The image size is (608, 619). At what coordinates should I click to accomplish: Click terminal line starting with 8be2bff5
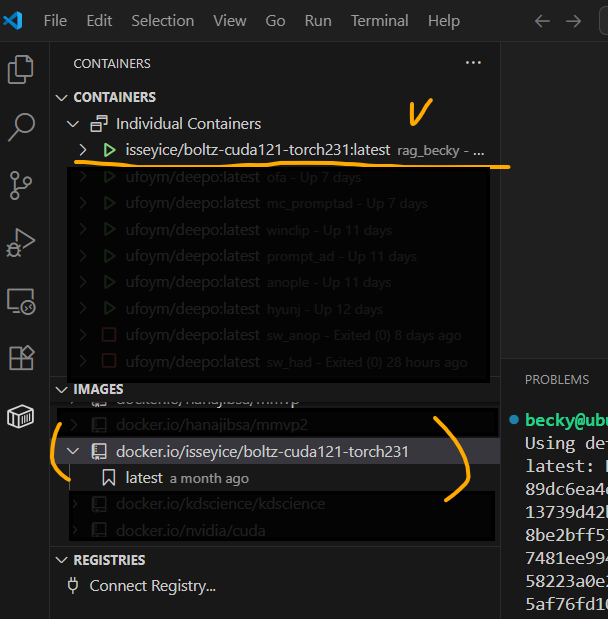point(566,535)
